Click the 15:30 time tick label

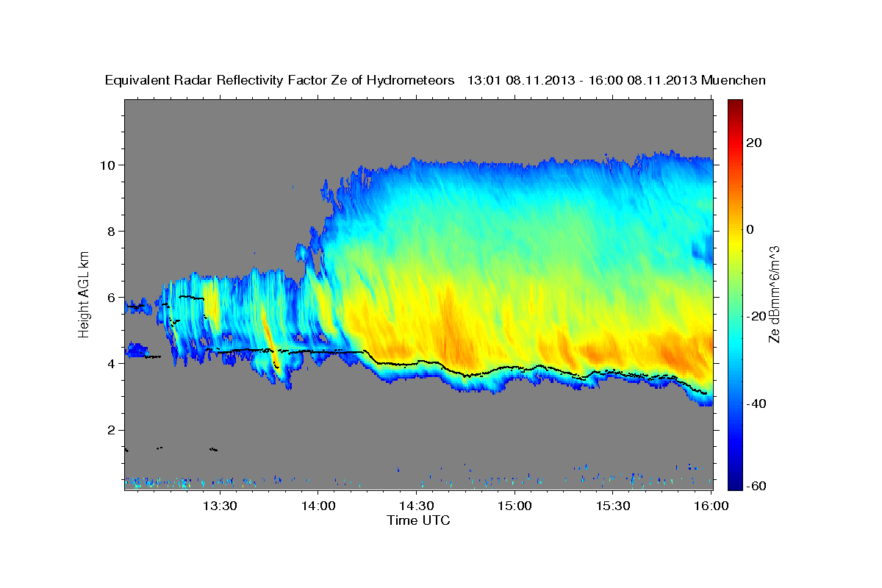pos(613,506)
